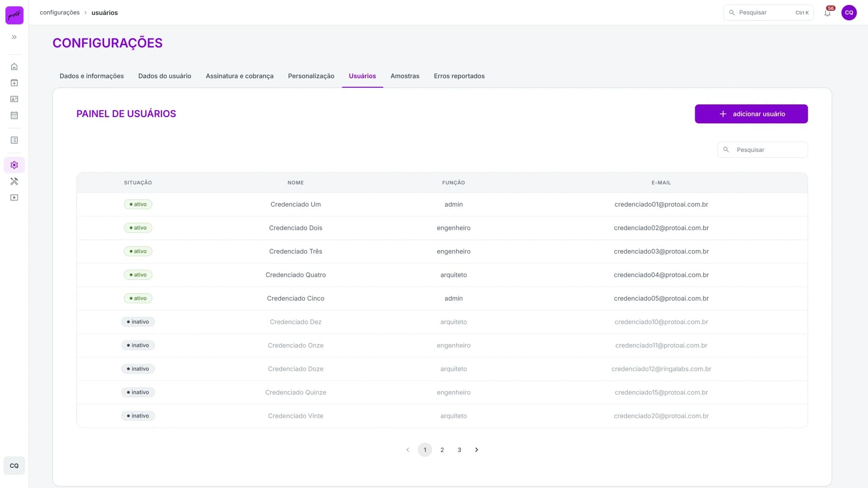This screenshot has height=488, width=868.
Task: Click the video play sidebar icon
Action: pyautogui.click(x=14, y=197)
